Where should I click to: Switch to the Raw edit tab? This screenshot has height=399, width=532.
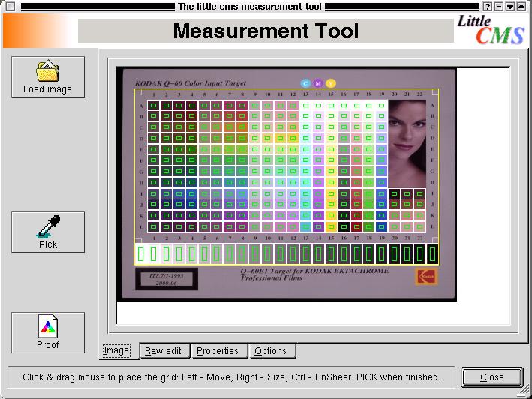pyautogui.click(x=163, y=351)
